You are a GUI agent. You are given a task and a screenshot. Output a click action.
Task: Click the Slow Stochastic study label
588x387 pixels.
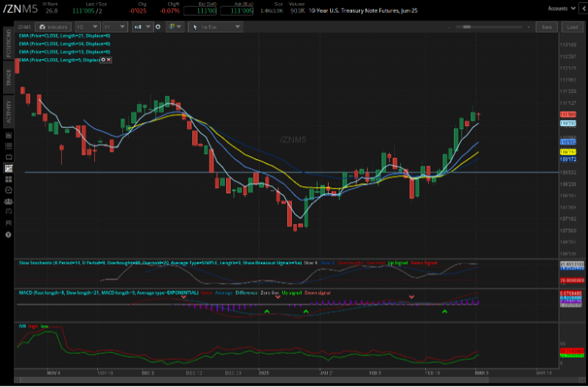point(160,263)
